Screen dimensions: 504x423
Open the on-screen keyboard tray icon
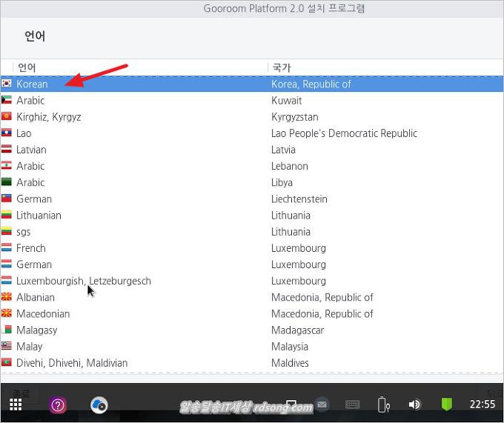point(353,404)
